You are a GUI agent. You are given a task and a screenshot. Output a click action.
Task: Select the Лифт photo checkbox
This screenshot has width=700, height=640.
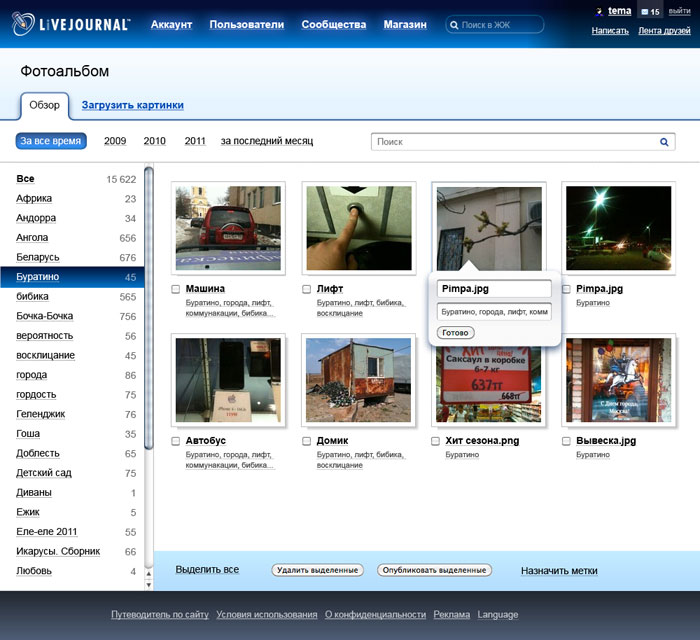(x=307, y=289)
